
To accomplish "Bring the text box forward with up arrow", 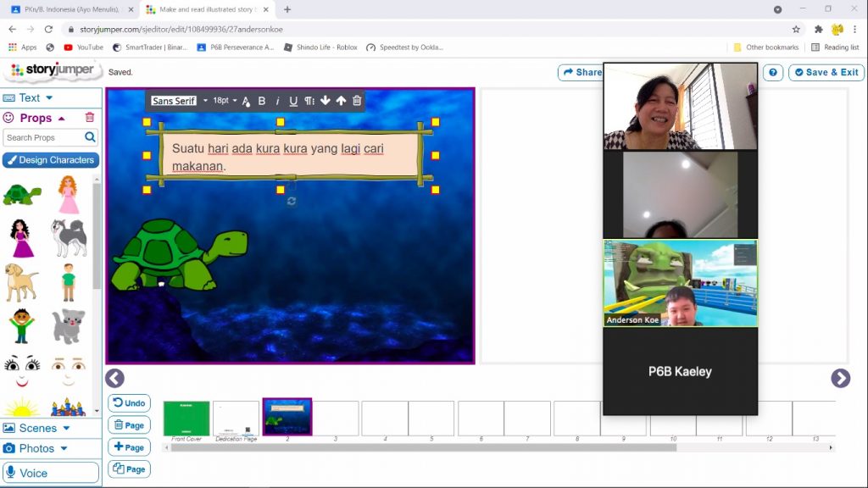I will (341, 101).
